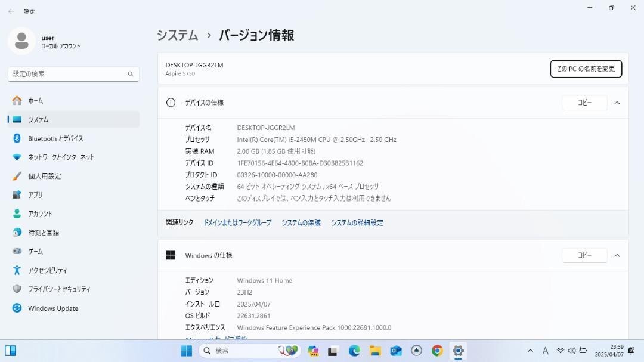Open アプリ settings

pyautogui.click(x=73, y=195)
